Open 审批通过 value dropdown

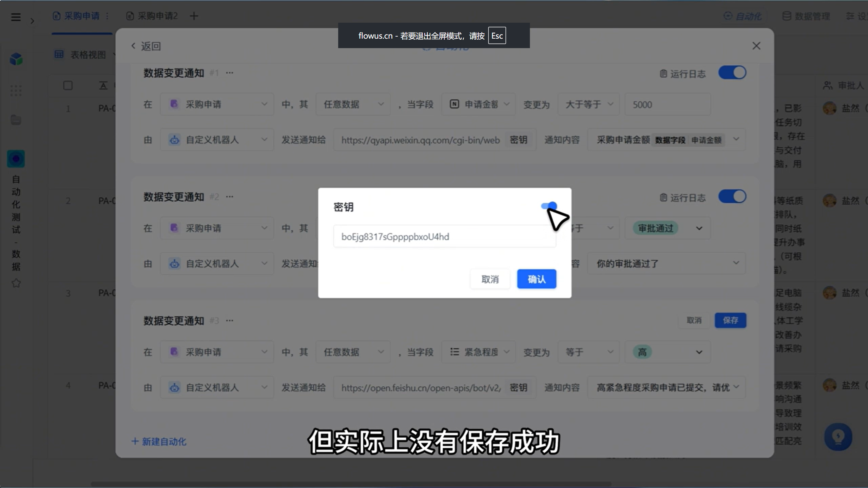click(x=668, y=228)
